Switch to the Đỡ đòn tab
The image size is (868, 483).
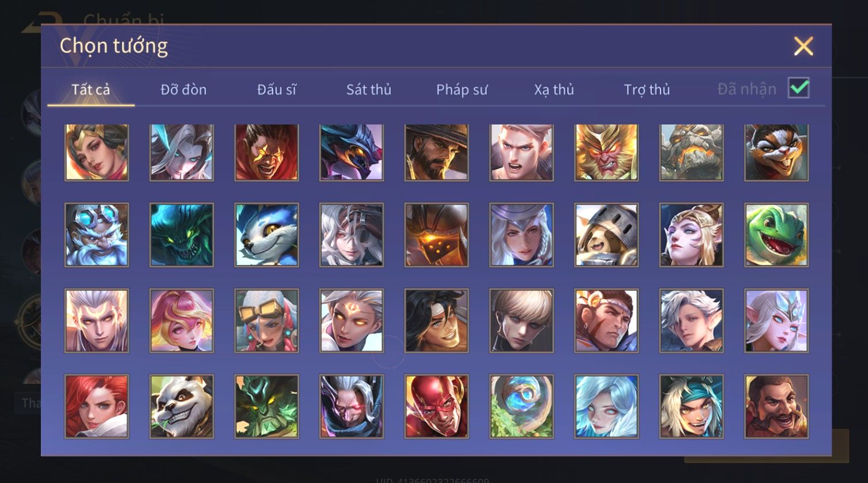183,90
